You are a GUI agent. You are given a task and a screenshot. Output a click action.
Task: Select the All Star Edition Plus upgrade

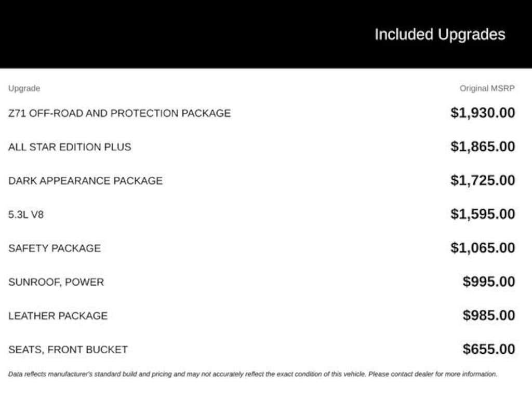(70, 147)
